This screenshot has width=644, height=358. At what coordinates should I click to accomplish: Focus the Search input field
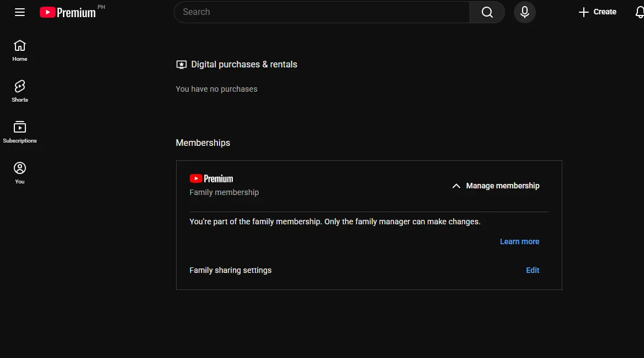(x=322, y=12)
